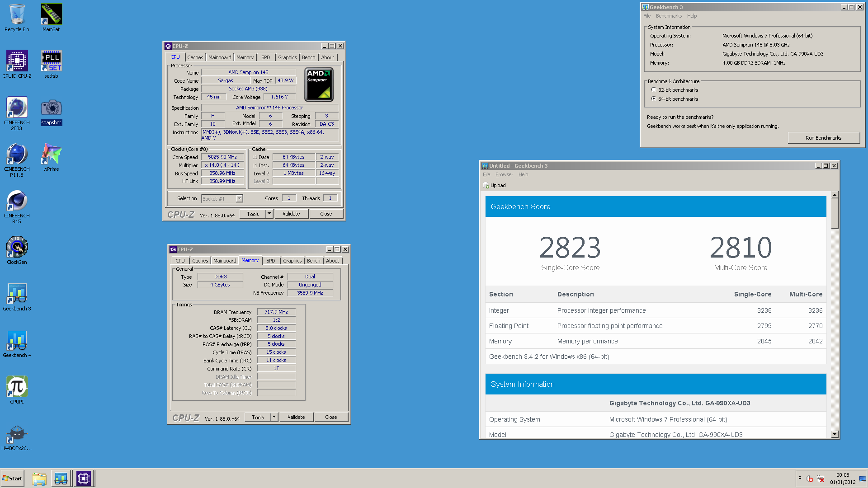Click the Single-Core Score 2823
The height and width of the screenshot is (488, 868).
[x=570, y=248]
